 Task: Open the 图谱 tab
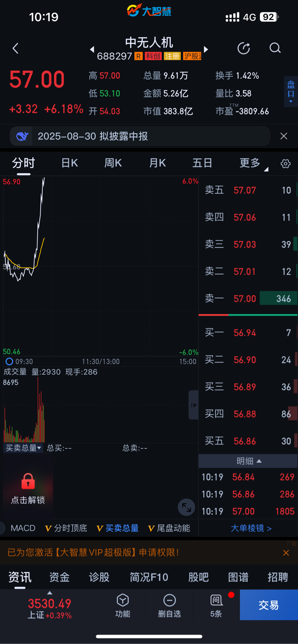(238, 577)
